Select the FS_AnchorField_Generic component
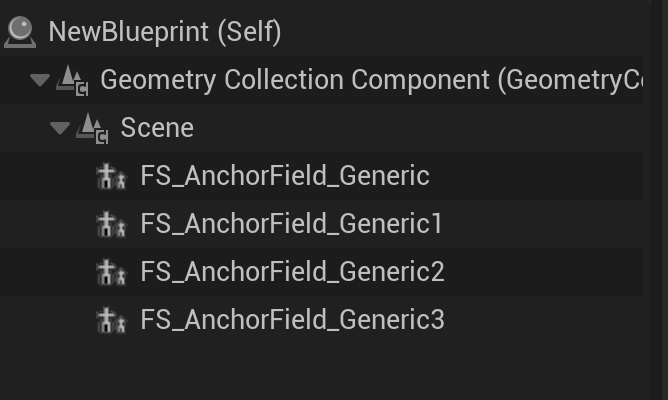Viewport: 668px width, 400px height. [x=285, y=176]
